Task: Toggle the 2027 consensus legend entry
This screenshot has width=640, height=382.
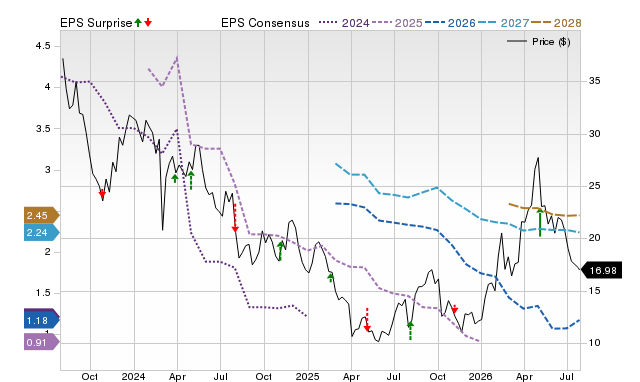Action: (503, 23)
